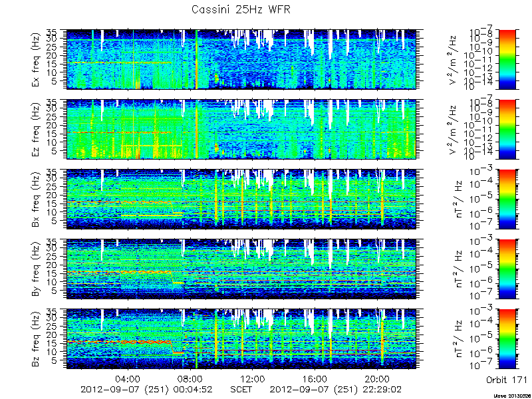Viewport: 532px width, 399px height.
Task: Click the "Ex freq (Hz)" axis label
Action: [36, 60]
